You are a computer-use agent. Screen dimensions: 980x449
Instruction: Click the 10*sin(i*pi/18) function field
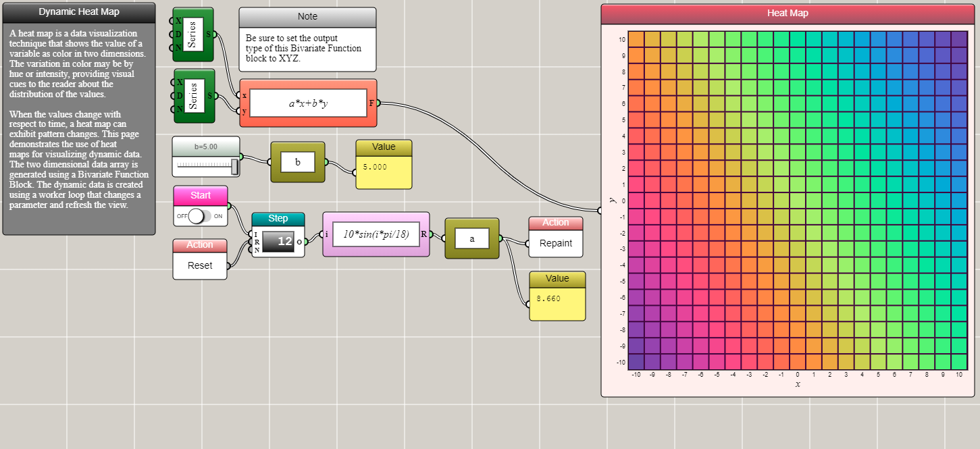coord(376,234)
